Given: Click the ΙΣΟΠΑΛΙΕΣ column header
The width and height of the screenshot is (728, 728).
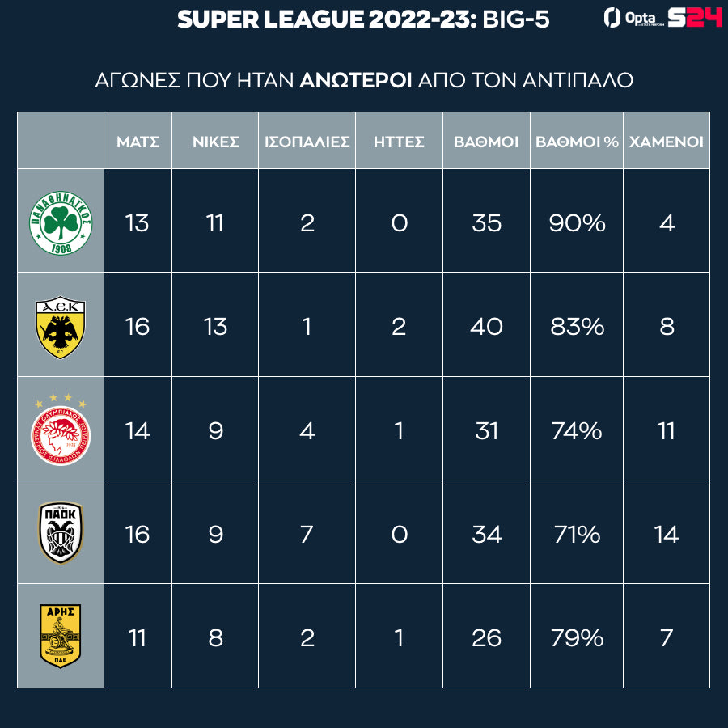Looking at the screenshot, I should point(307,142).
